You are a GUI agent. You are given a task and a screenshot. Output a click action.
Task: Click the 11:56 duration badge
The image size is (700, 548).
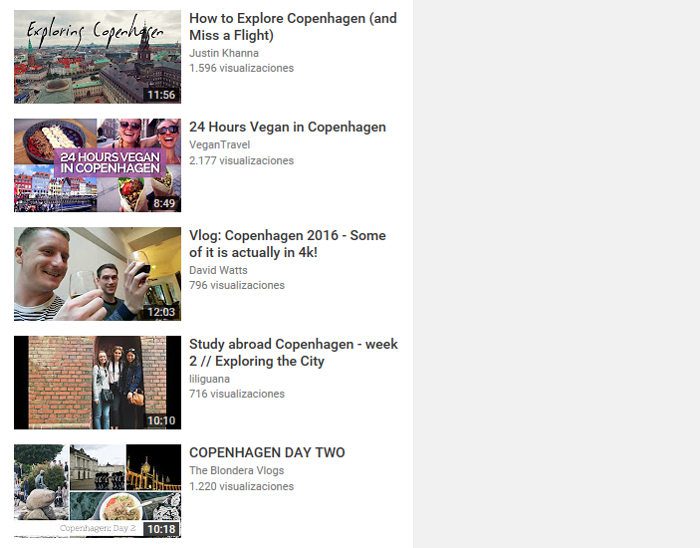161,95
